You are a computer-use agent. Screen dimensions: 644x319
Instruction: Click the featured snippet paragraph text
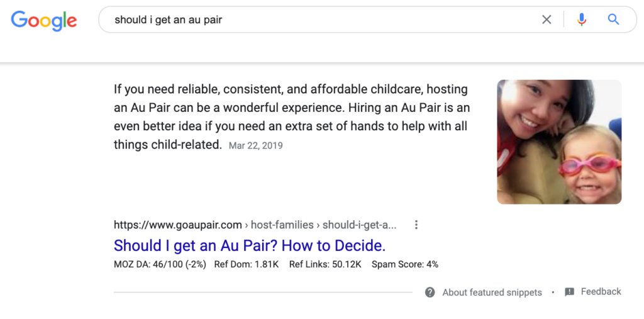click(292, 108)
